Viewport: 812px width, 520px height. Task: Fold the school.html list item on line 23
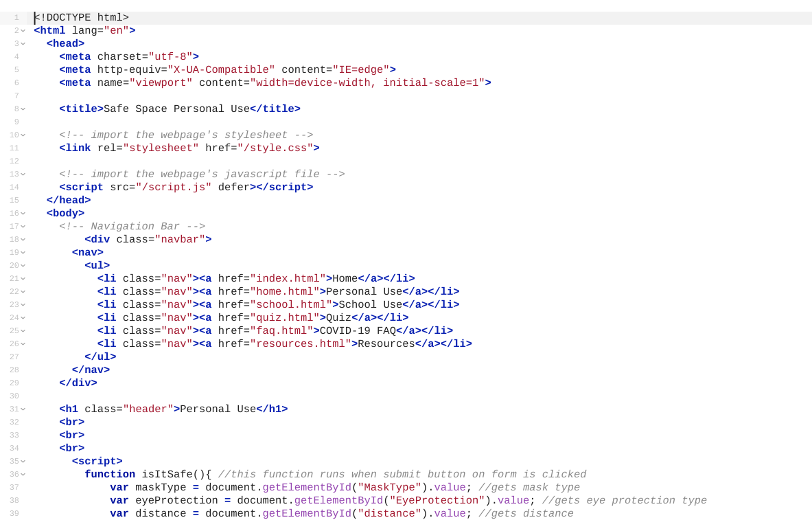[x=23, y=305]
